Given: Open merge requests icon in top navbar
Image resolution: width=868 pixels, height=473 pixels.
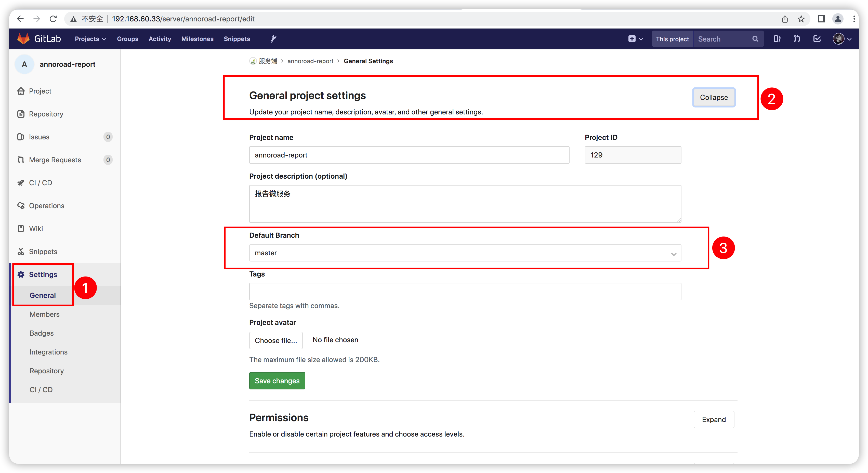Looking at the screenshot, I should click(x=797, y=39).
